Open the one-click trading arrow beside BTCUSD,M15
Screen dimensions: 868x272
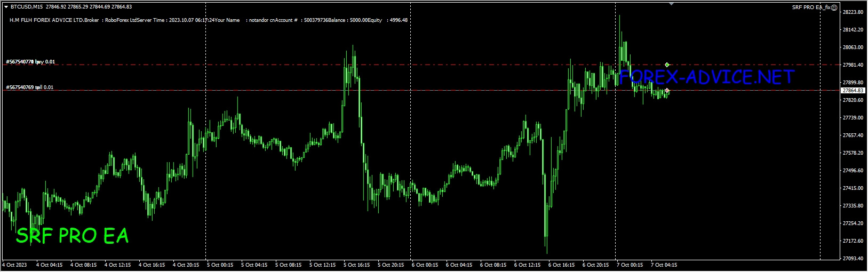[x=6, y=7]
